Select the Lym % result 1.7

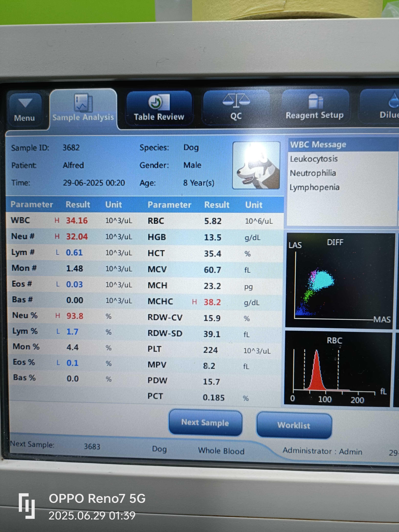72,332
